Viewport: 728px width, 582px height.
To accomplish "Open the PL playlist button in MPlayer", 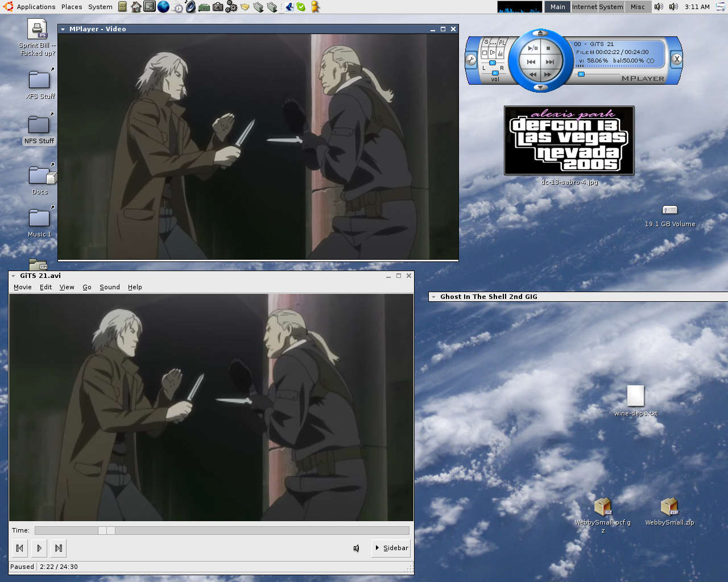I will coord(502,43).
